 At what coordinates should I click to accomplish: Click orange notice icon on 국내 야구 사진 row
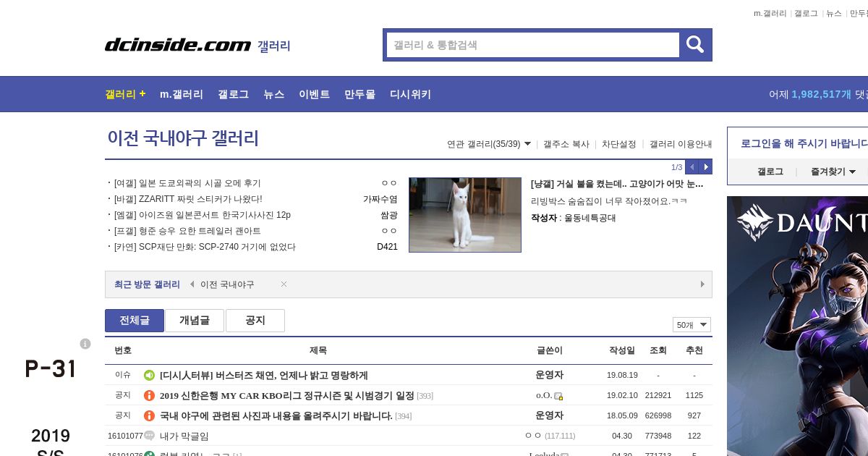[x=149, y=415]
